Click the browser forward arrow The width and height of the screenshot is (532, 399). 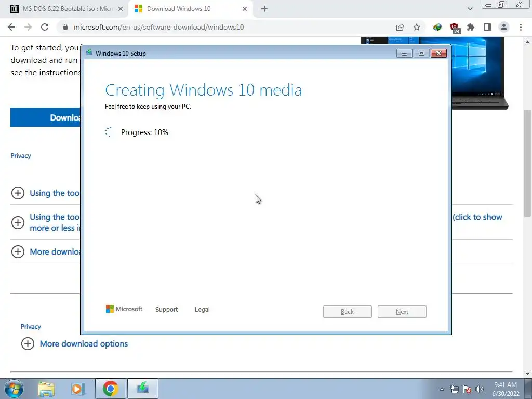[28, 27]
